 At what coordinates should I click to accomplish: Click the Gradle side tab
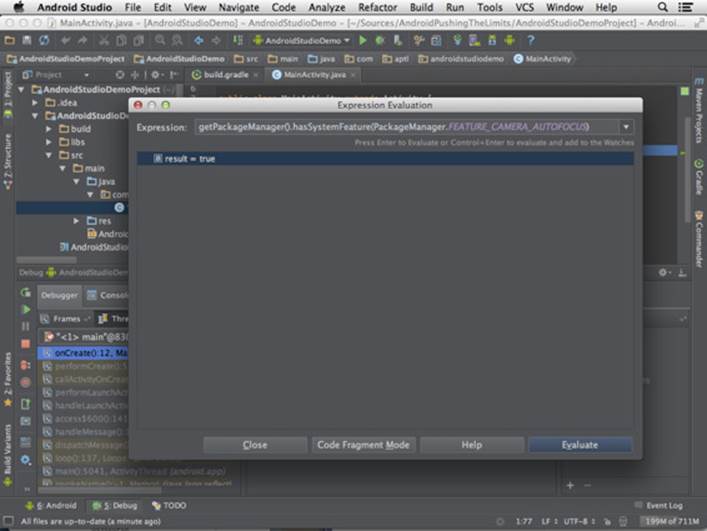click(x=698, y=176)
